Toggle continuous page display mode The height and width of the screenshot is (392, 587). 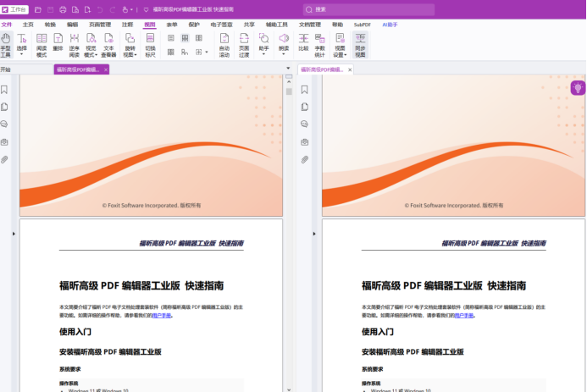coord(185,38)
